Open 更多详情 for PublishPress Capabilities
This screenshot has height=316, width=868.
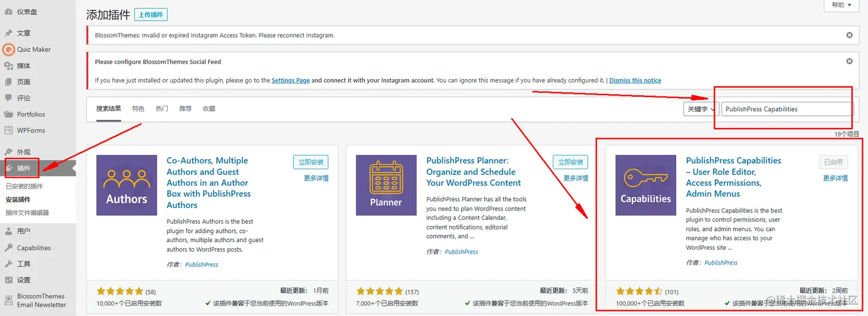pos(835,178)
